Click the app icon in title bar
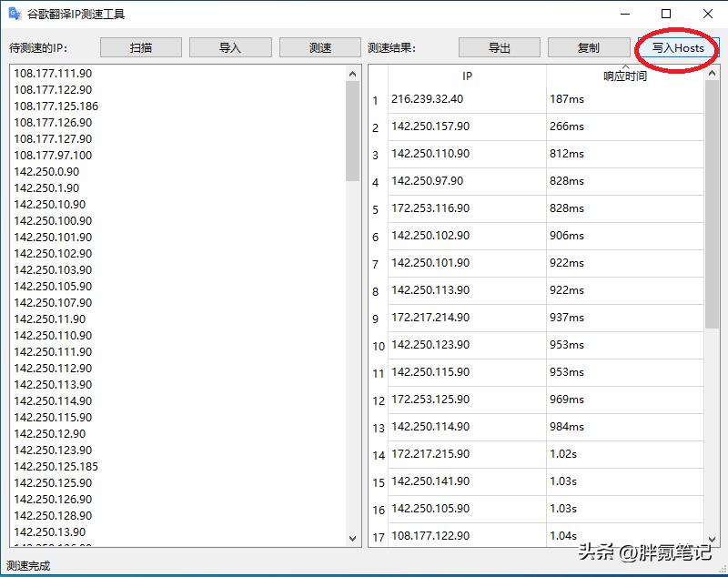 pyautogui.click(x=15, y=15)
